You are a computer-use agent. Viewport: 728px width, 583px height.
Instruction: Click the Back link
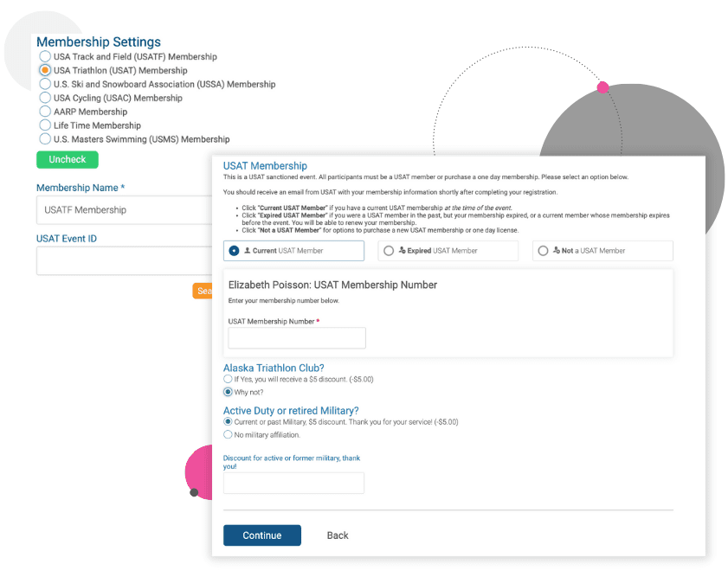click(338, 535)
